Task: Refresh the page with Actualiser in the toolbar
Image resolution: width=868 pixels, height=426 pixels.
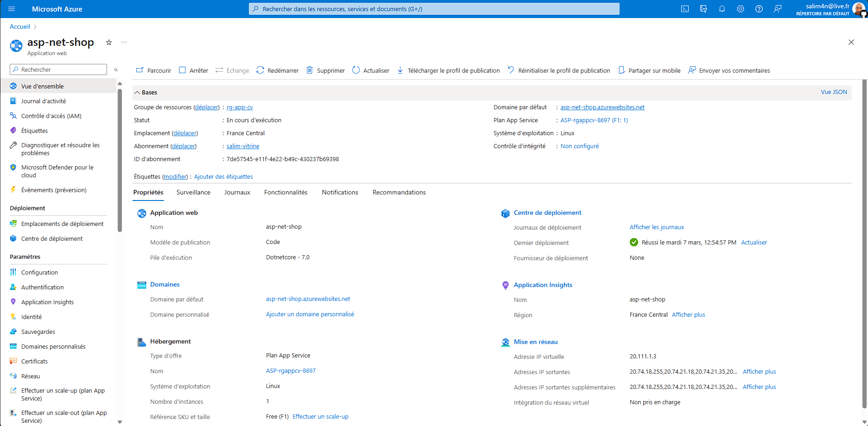Action: pyautogui.click(x=371, y=70)
